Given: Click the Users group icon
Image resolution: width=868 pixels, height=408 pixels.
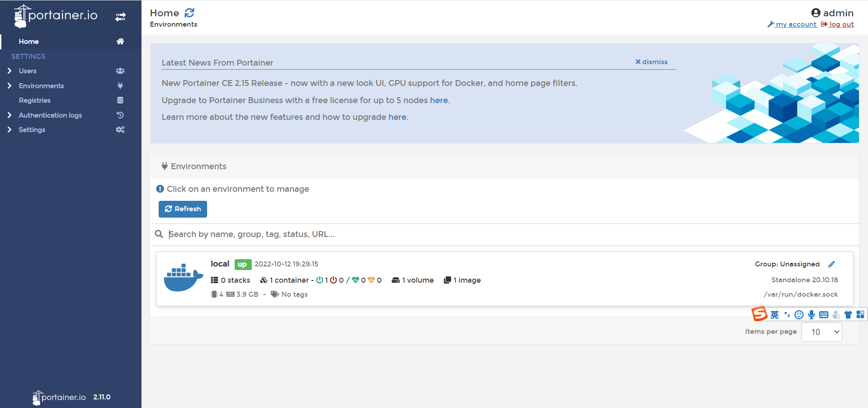Looking at the screenshot, I should click(x=120, y=71).
